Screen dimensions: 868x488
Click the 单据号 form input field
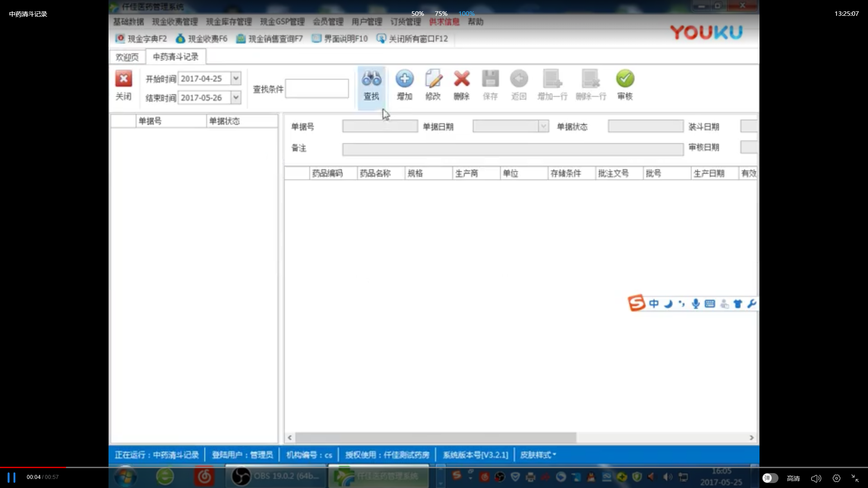point(380,126)
